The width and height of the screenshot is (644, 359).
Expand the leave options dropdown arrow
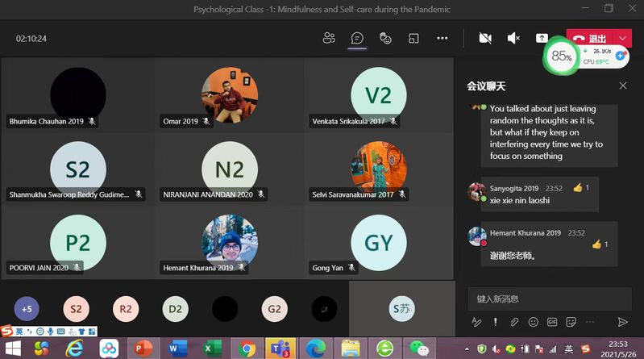click(x=623, y=38)
